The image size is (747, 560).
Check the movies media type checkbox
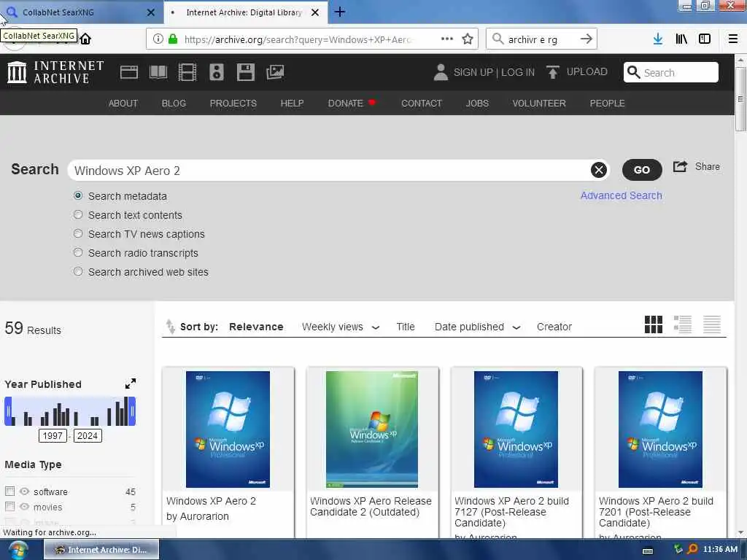(x=9, y=506)
